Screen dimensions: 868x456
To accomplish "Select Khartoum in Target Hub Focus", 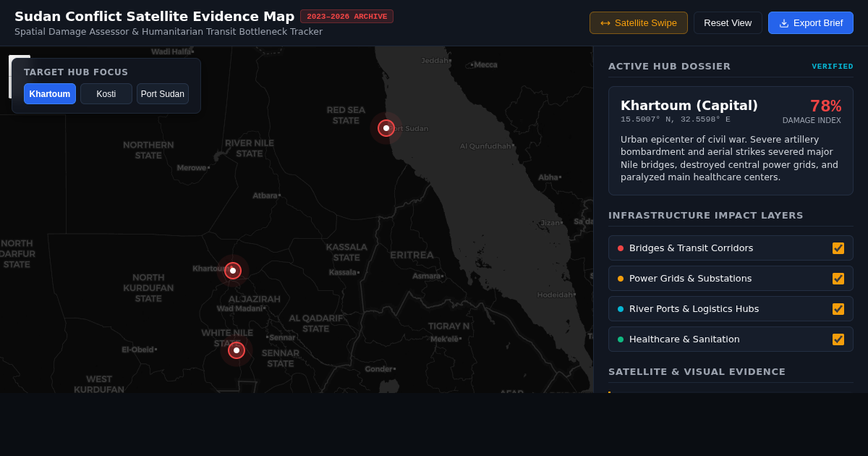I will 50,93.
